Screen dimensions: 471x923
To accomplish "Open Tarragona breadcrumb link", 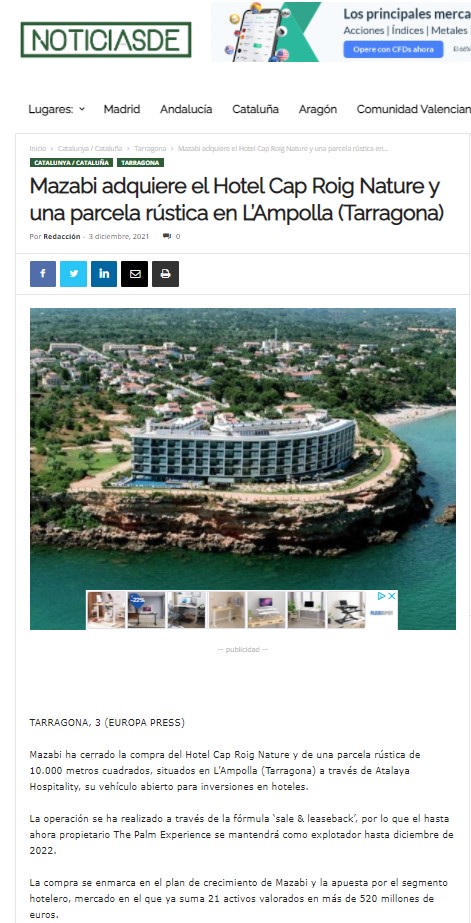I will (x=150, y=148).
